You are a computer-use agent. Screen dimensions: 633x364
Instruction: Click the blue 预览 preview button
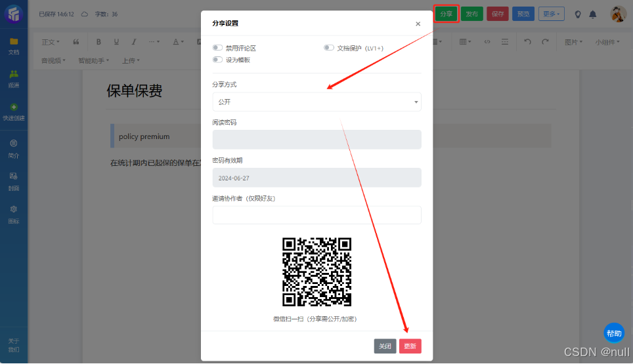click(x=523, y=14)
